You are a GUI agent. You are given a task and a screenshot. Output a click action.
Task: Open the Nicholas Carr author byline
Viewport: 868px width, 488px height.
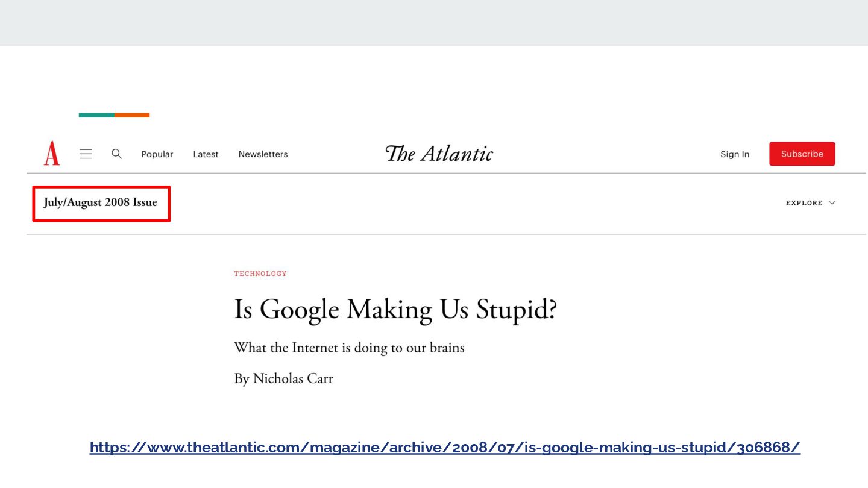[x=292, y=378]
